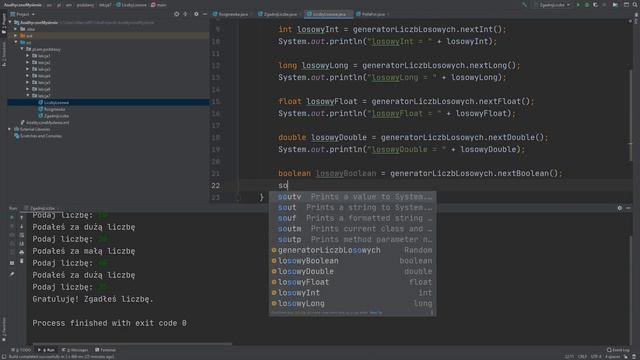This screenshot has width=640, height=360.
Task: Toggle soft-wrap in Run console
Action: 22,235
